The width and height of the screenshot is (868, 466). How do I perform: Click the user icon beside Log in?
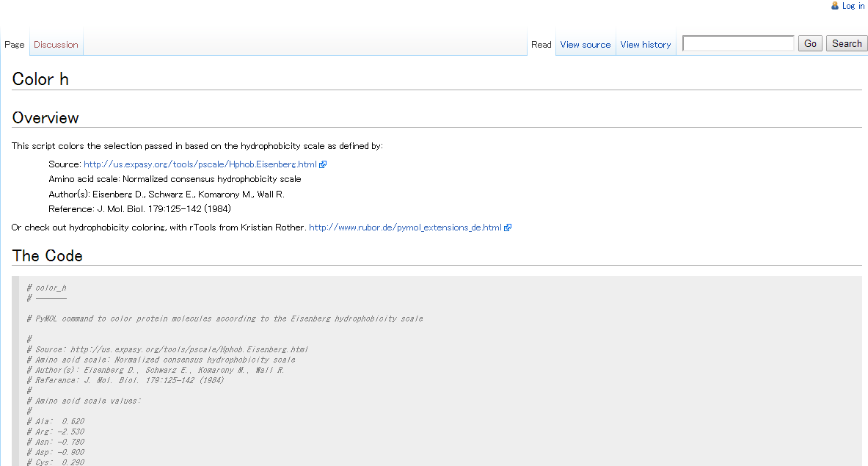point(835,6)
